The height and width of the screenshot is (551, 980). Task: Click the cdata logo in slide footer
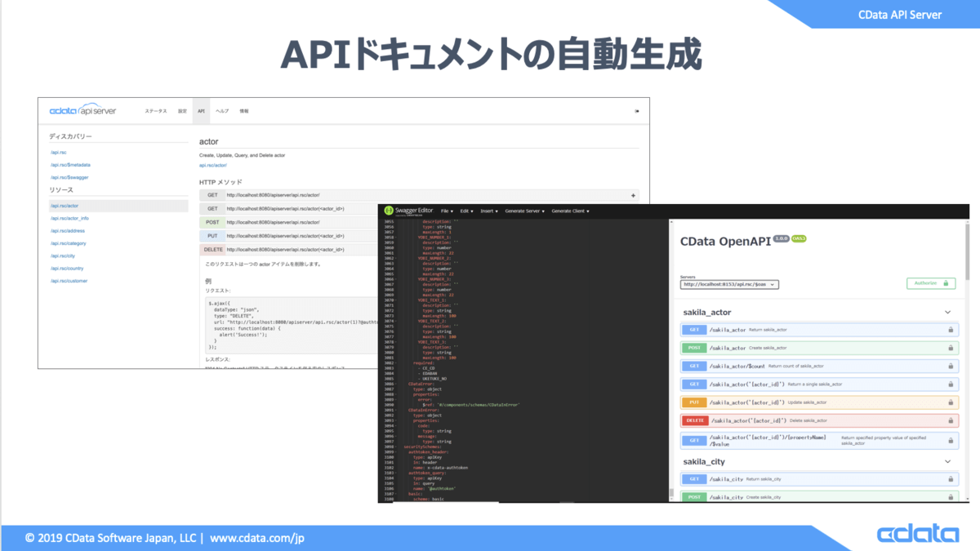[918, 535]
